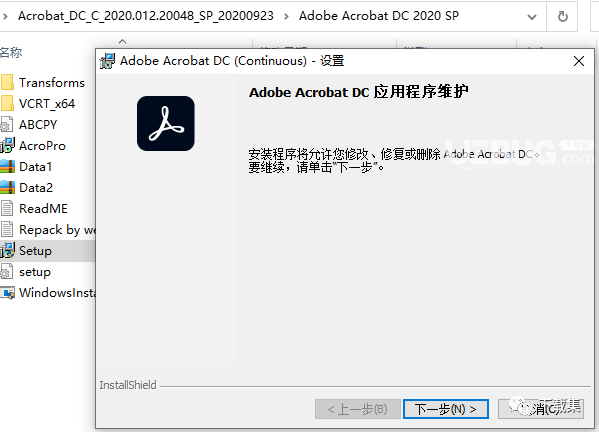
Task: Click the 下一步(N) next button
Action: 446,409
